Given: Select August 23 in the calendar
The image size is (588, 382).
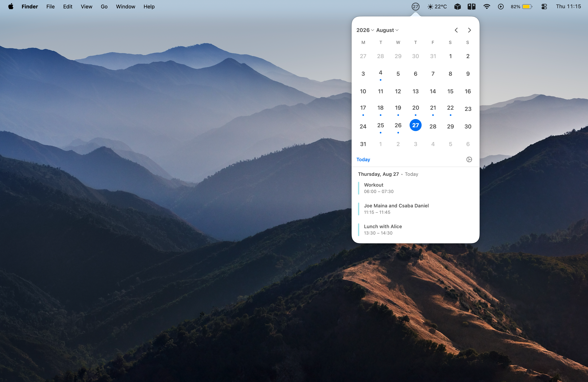Looking at the screenshot, I should click(x=468, y=109).
